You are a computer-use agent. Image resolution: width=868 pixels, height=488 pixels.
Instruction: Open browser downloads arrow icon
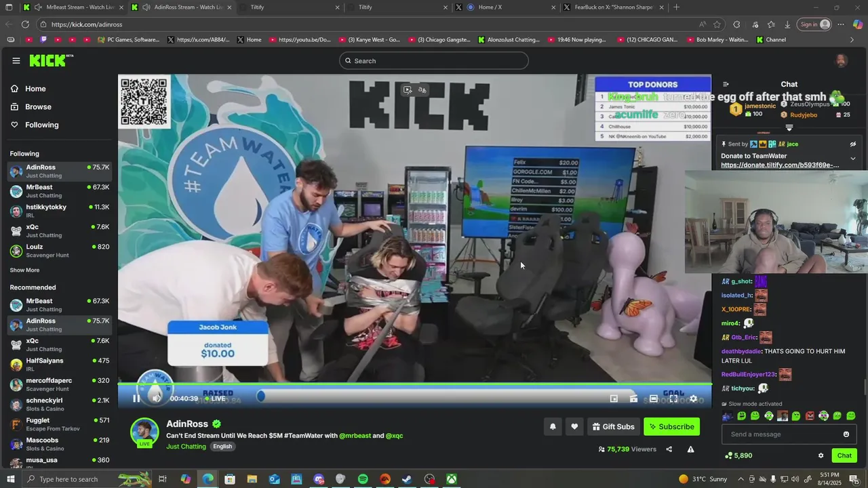(787, 24)
